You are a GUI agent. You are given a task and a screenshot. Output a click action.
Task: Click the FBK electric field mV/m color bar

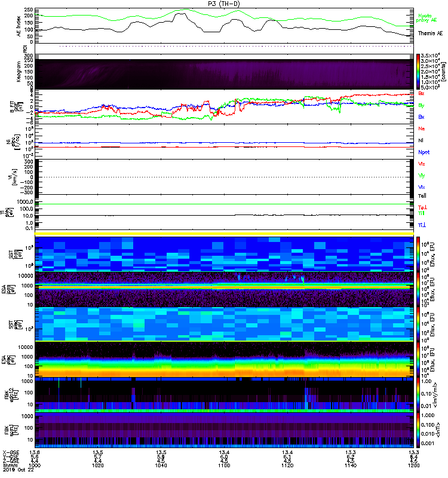pos(418,395)
